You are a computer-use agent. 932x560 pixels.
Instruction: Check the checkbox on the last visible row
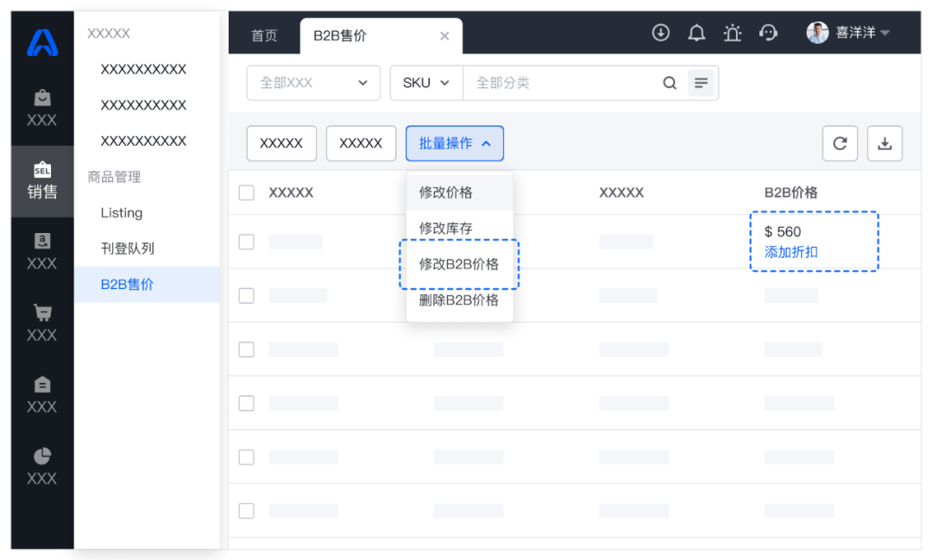246,512
